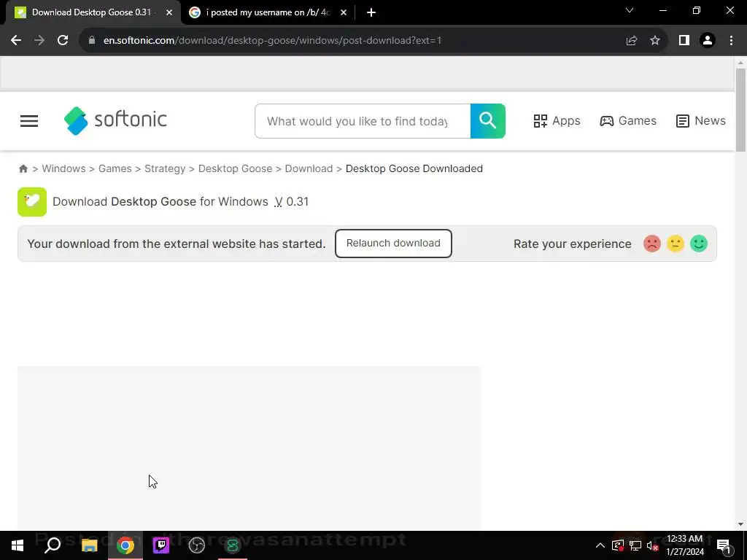Click the URL in the address bar
747x560 pixels.
[x=273, y=41]
